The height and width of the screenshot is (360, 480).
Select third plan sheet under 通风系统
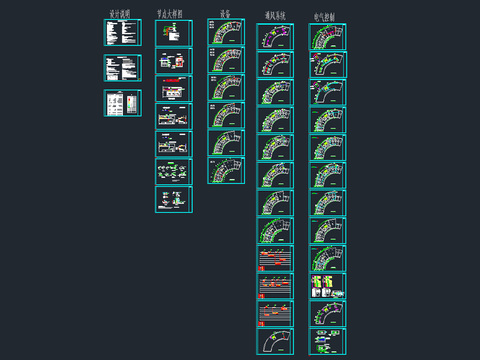[275, 92]
